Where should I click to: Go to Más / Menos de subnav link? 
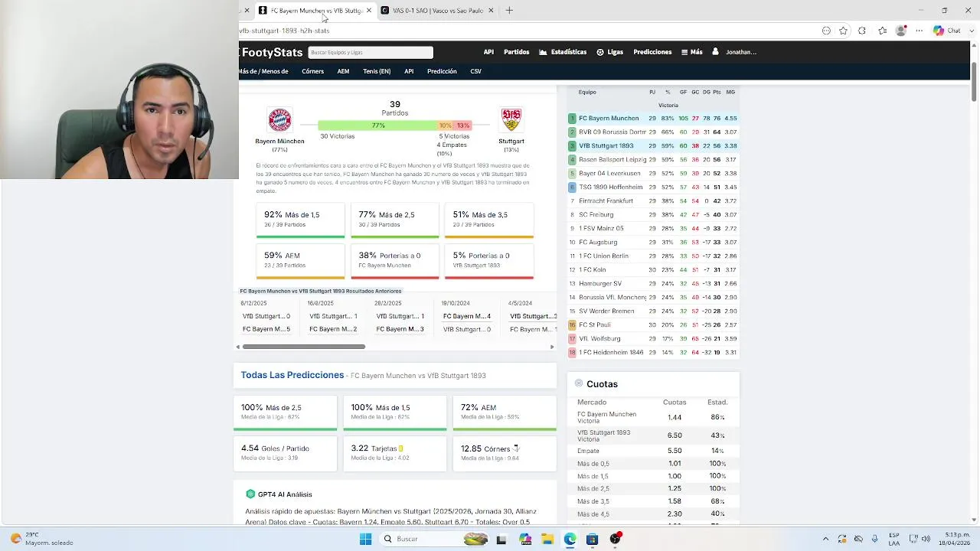pos(263,71)
